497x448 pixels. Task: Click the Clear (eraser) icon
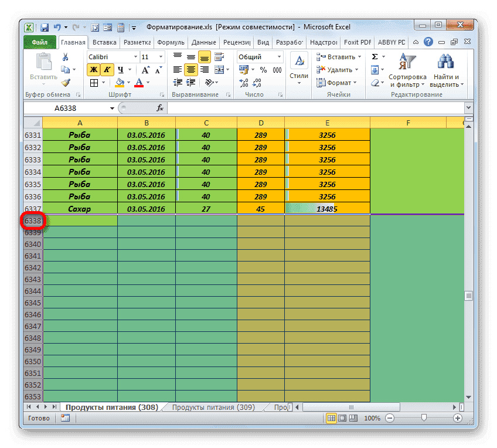tap(374, 83)
